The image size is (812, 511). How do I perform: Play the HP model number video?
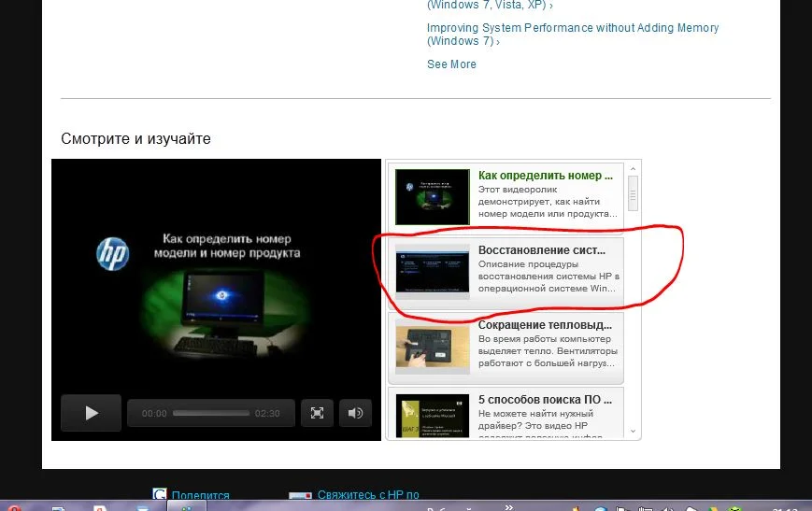[x=92, y=413]
